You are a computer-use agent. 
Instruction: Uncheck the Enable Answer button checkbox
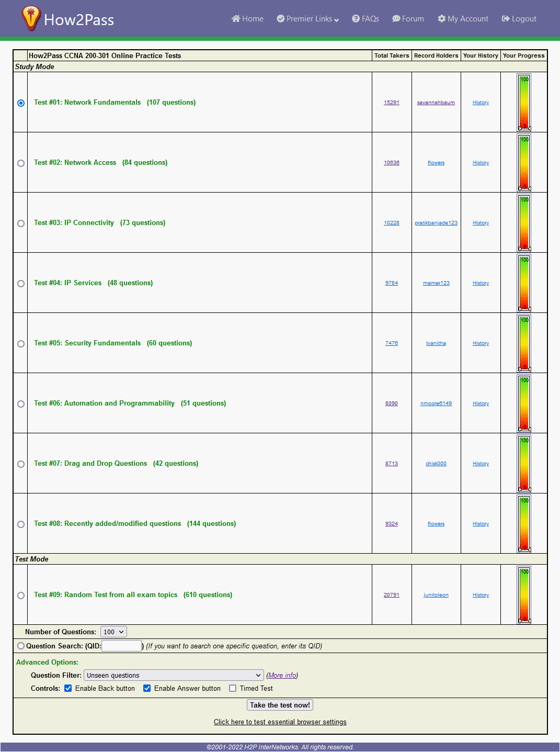pos(147,688)
